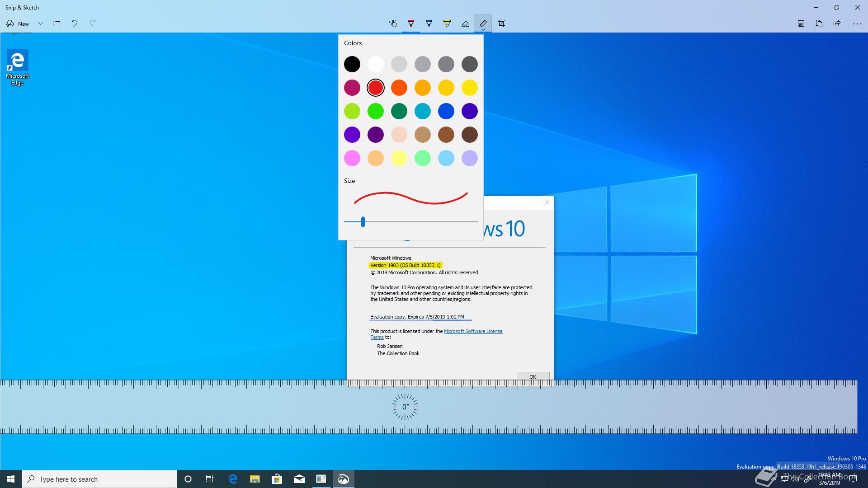Click the Save as icon
This screenshot has width=868, height=488.
click(x=801, y=23)
